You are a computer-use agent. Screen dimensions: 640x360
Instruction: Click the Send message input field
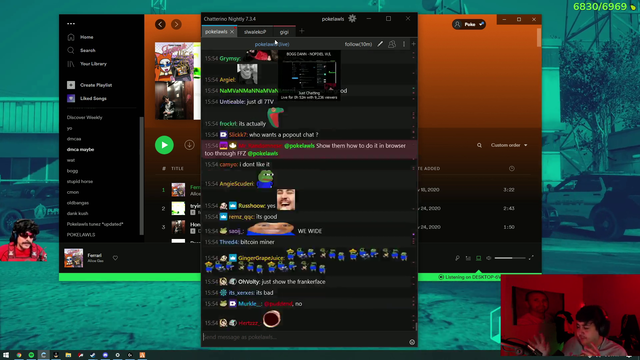pyautogui.click(x=304, y=337)
